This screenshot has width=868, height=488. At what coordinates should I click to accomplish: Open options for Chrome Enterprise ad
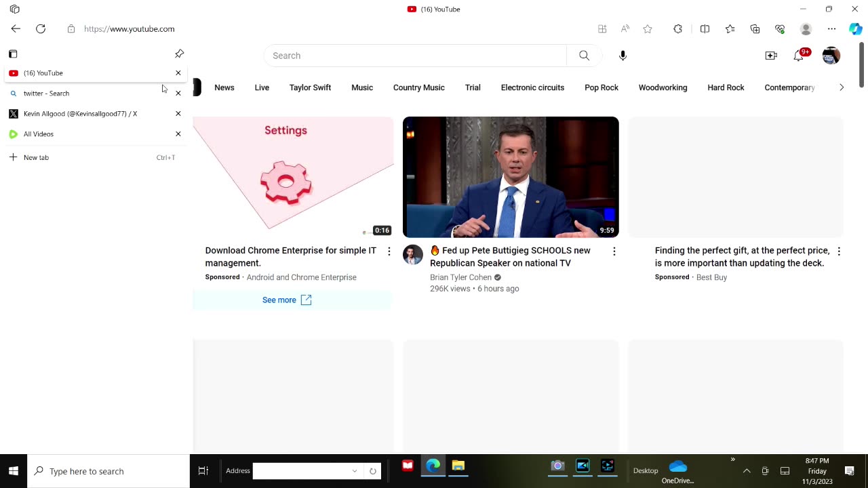[x=389, y=251]
